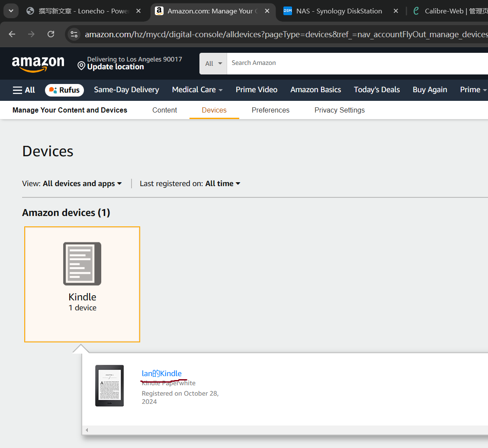Open the All hamburger menu
The width and height of the screenshot is (488, 448).
pos(24,90)
